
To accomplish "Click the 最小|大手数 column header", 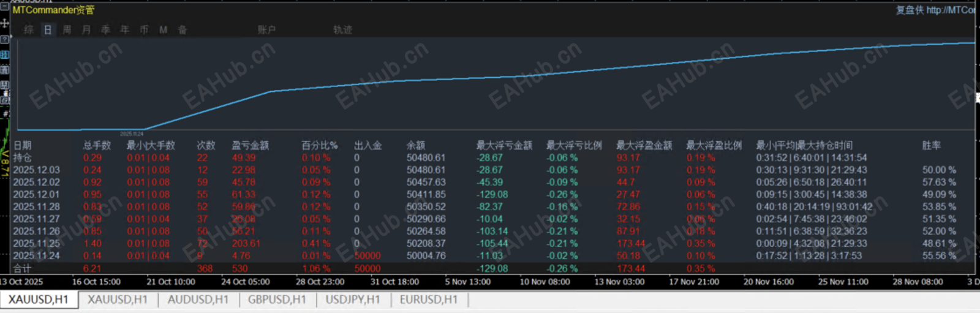I will [x=151, y=145].
